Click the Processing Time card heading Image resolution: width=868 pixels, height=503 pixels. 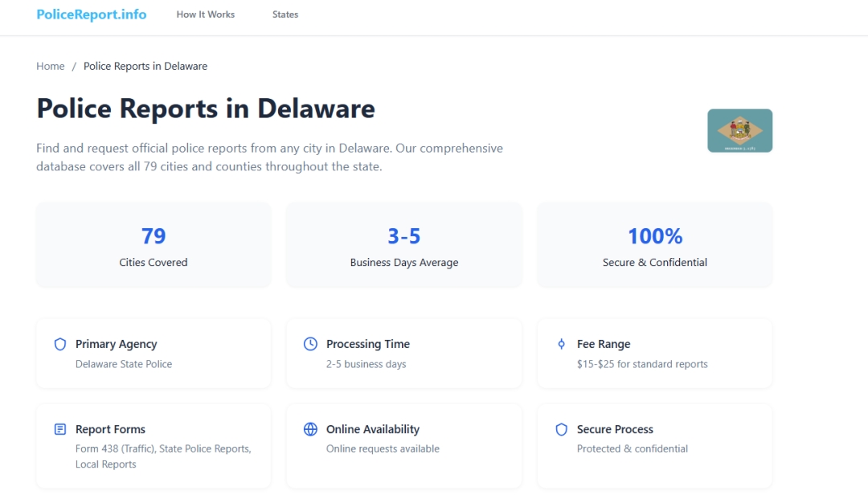pyautogui.click(x=368, y=344)
